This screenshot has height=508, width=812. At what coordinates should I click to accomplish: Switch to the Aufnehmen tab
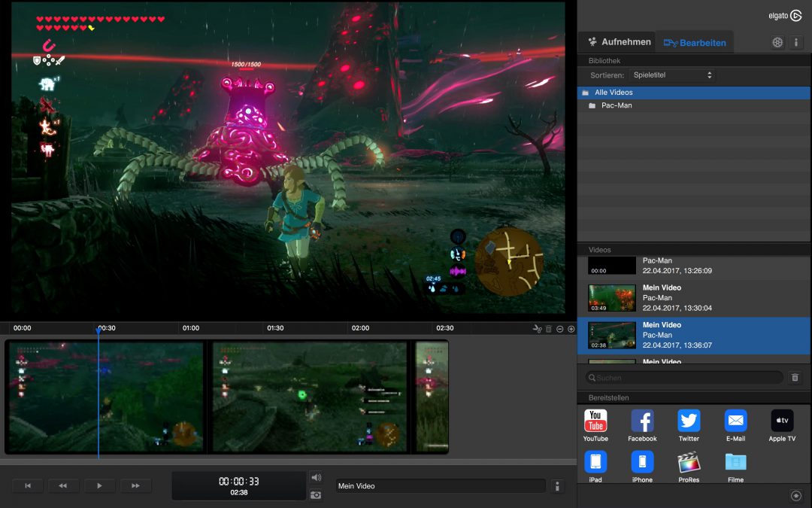tap(620, 42)
